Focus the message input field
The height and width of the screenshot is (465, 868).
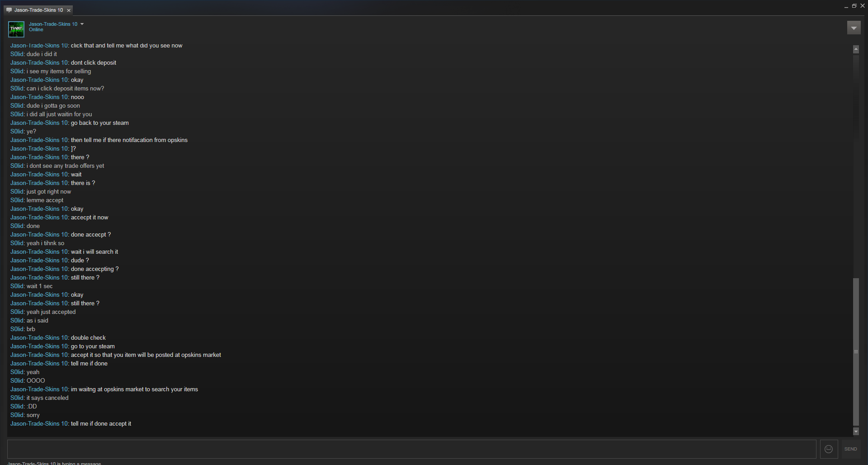412,449
